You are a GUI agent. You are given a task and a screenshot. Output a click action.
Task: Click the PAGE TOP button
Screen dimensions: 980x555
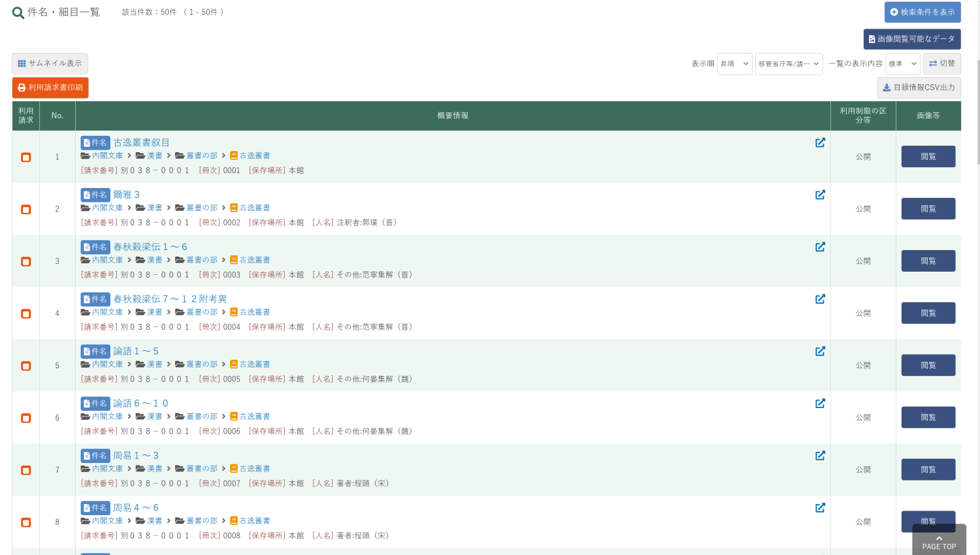click(x=939, y=542)
